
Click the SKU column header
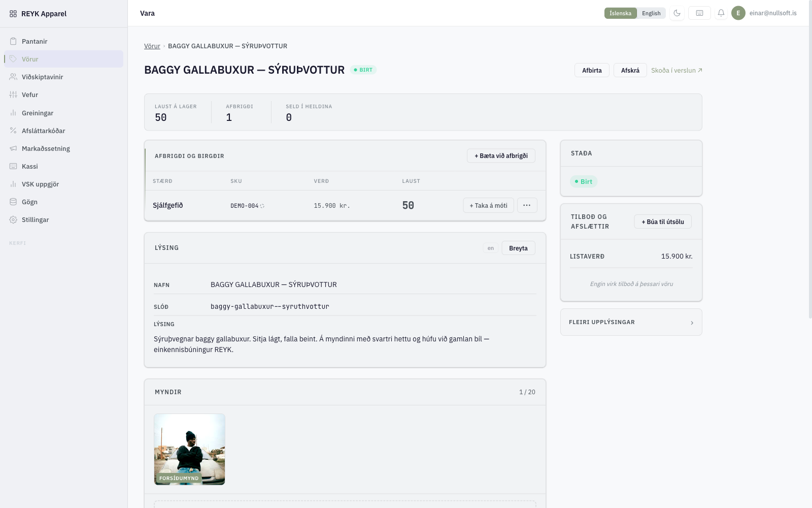[236, 181]
